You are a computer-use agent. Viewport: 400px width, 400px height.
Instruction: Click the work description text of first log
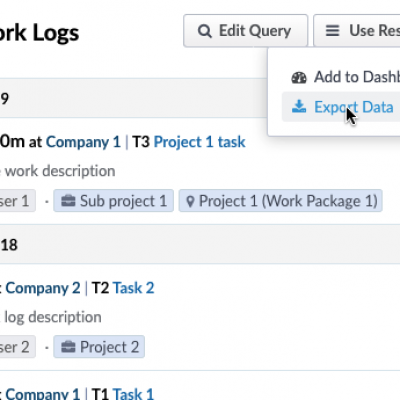pyautogui.click(x=58, y=171)
